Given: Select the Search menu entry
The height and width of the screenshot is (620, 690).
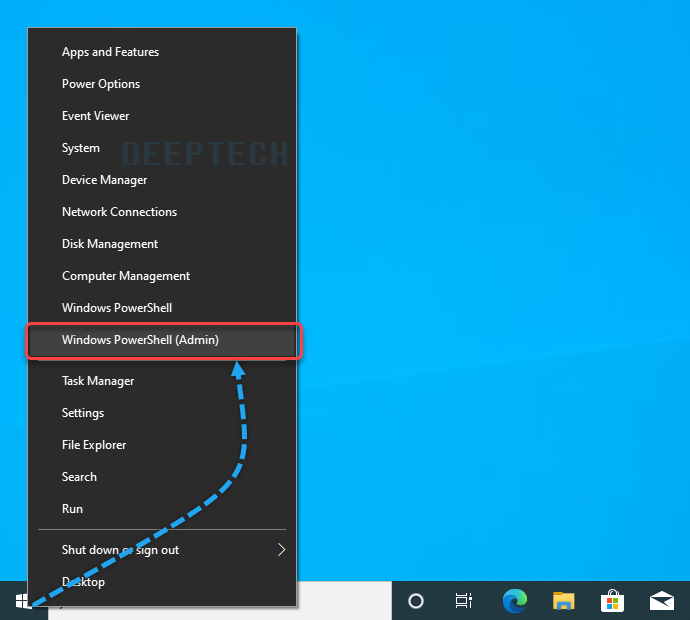Looking at the screenshot, I should point(162,477).
